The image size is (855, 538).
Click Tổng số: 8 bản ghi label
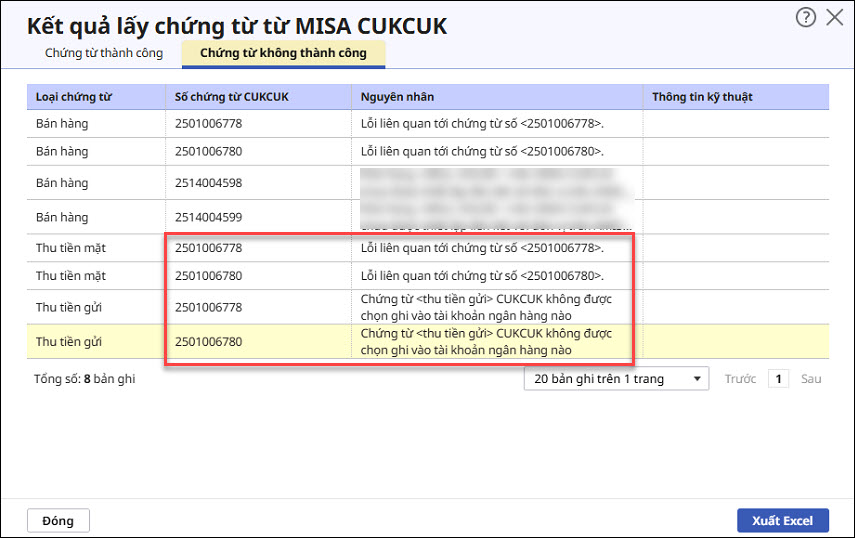point(85,379)
